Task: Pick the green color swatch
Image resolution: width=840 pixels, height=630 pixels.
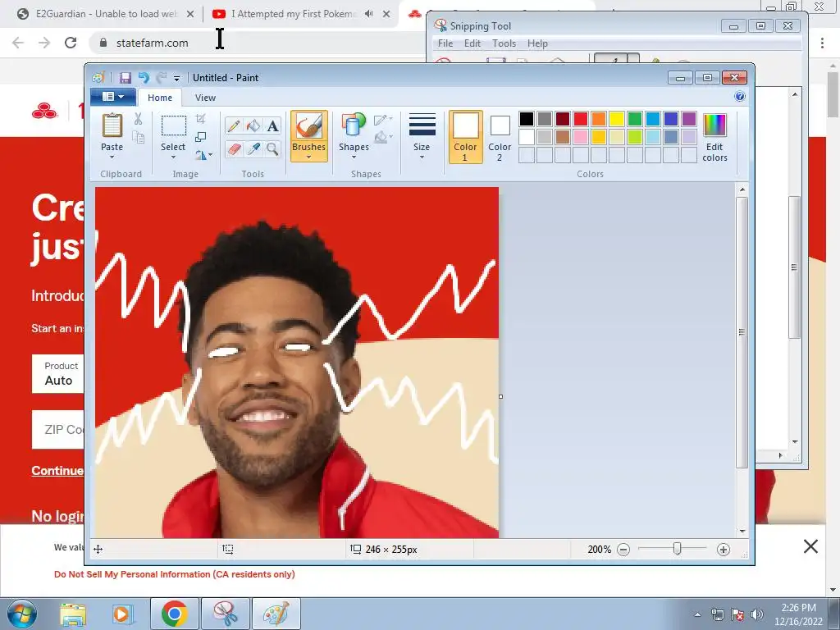Action: point(635,119)
